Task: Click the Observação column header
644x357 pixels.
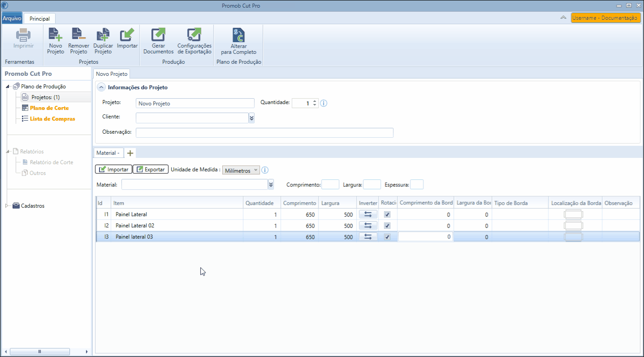Action: (x=621, y=203)
